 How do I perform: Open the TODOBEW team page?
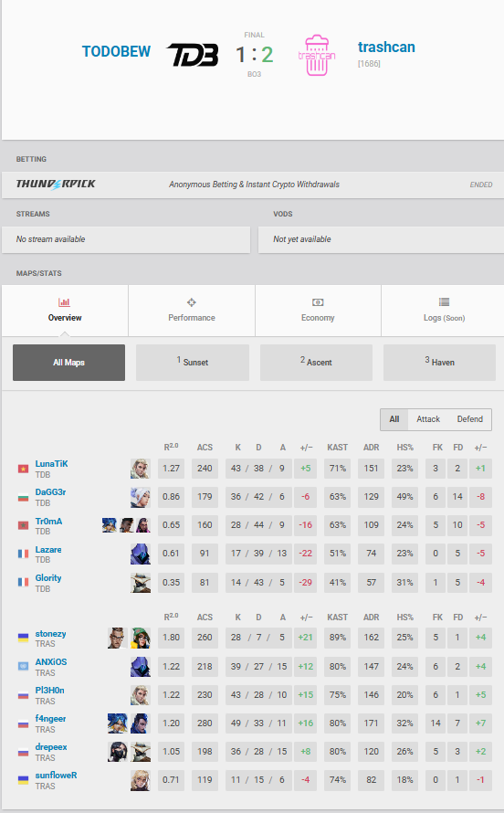tap(116, 52)
